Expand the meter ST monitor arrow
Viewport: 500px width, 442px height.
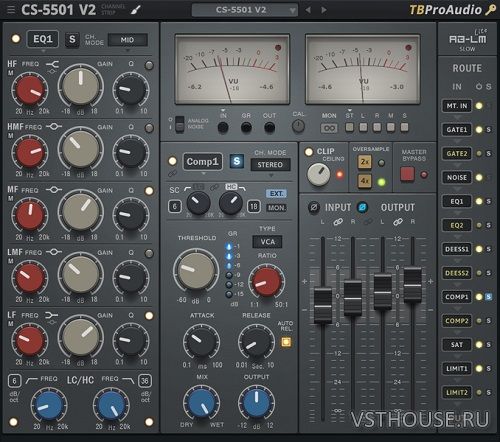349,110
